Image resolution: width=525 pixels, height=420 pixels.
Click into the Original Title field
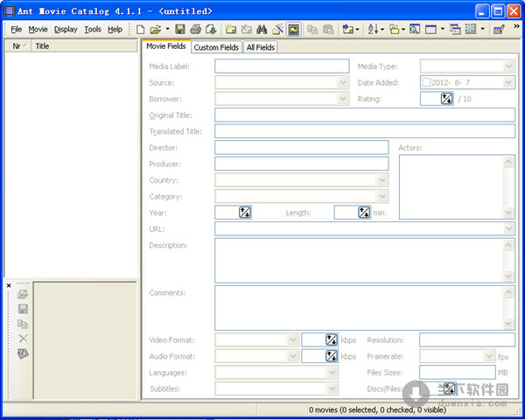point(365,115)
